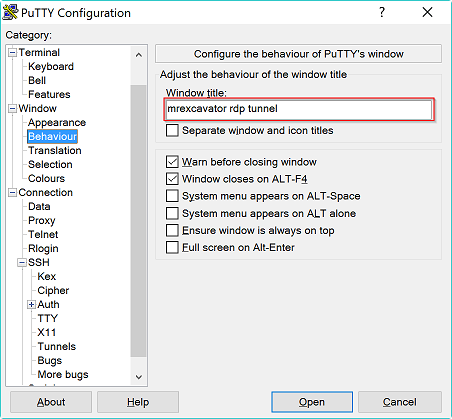The height and width of the screenshot is (419, 452).
Task: Click the PuTTY icon in title bar
Action: coord(10,12)
